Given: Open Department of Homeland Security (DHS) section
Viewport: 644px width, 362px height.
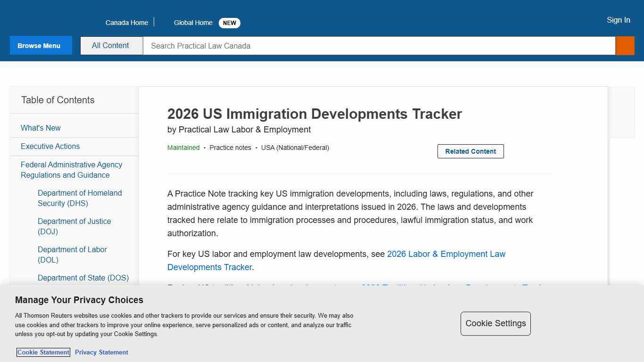Looking at the screenshot, I should pos(80,198).
